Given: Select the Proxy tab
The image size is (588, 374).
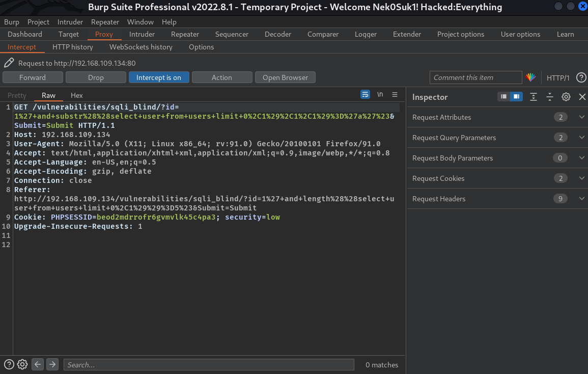Looking at the screenshot, I should click(x=104, y=34).
